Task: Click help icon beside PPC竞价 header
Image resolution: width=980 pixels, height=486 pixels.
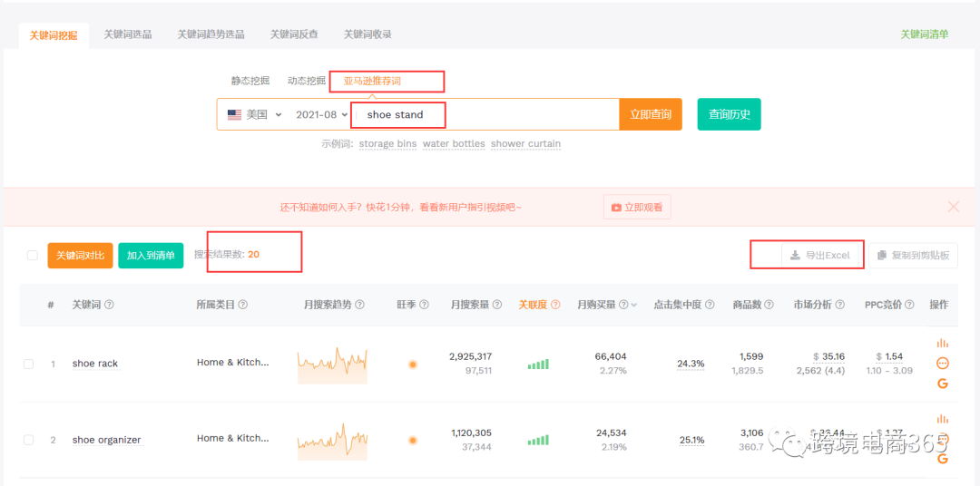Action: coord(909,305)
